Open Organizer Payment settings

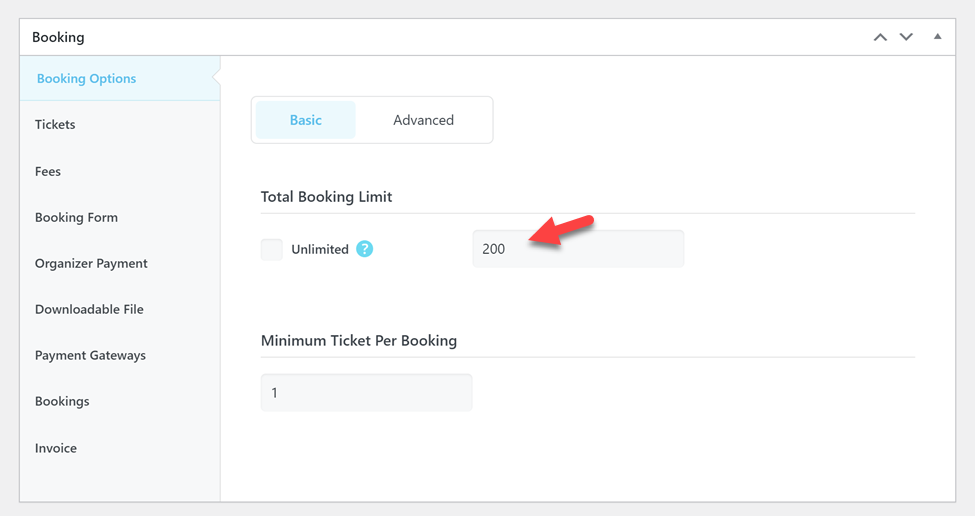click(91, 263)
